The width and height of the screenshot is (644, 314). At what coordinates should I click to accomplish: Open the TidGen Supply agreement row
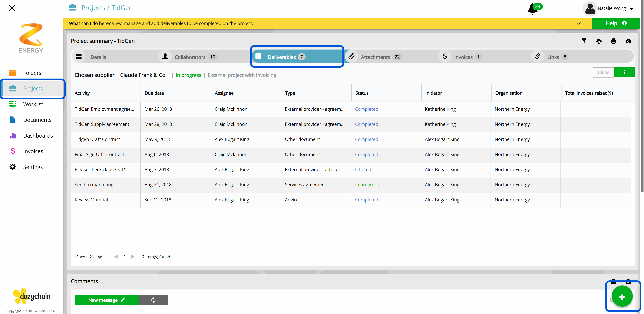(x=351, y=124)
